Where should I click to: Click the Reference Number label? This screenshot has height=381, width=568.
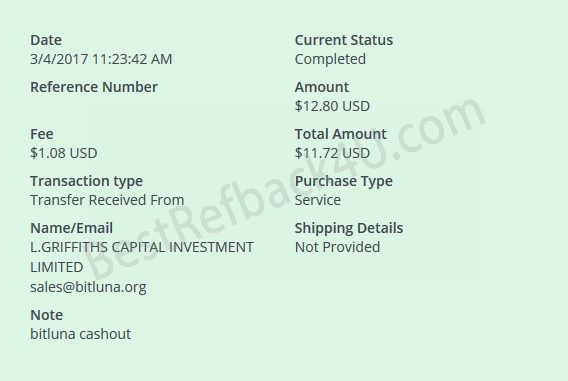94,87
